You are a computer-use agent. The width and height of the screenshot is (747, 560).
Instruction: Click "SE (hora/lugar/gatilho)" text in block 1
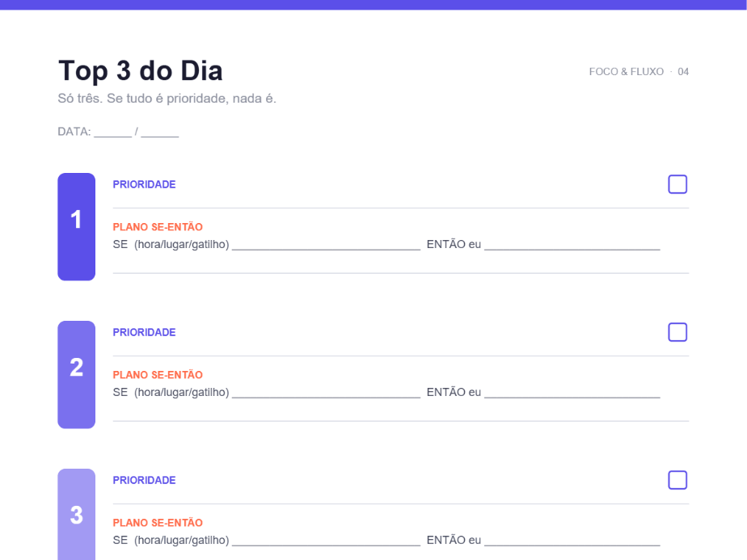[x=171, y=245]
